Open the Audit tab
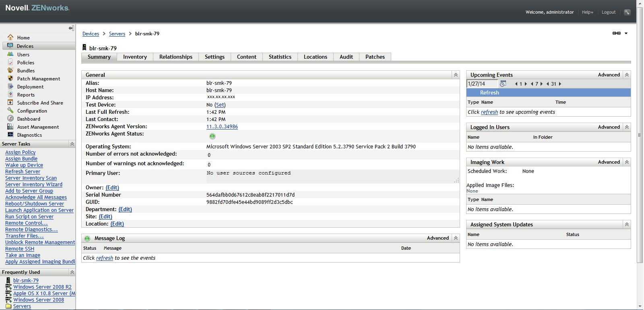The height and width of the screenshot is (310, 644). click(x=346, y=57)
